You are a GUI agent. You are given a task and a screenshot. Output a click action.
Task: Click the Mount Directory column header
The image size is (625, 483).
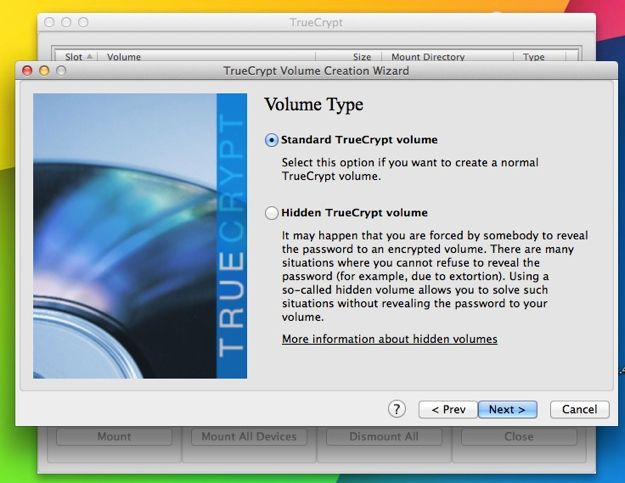coord(447,57)
